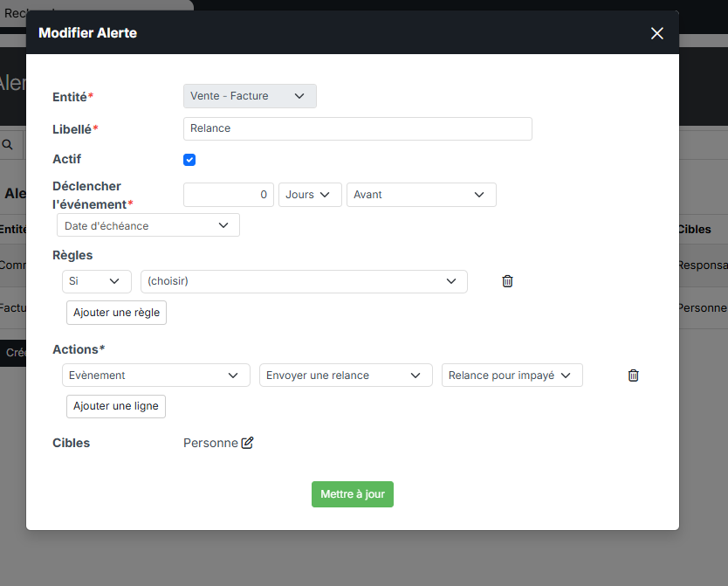Edit Cibles Personne with pencil icon
The width and height of the screenshot is (728, 586).
247,443
